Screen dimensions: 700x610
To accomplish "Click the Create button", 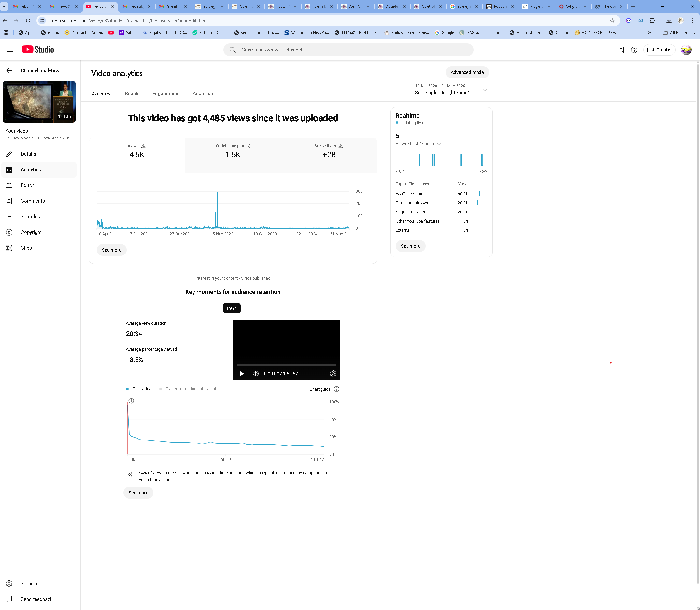I will click(659, 50).
